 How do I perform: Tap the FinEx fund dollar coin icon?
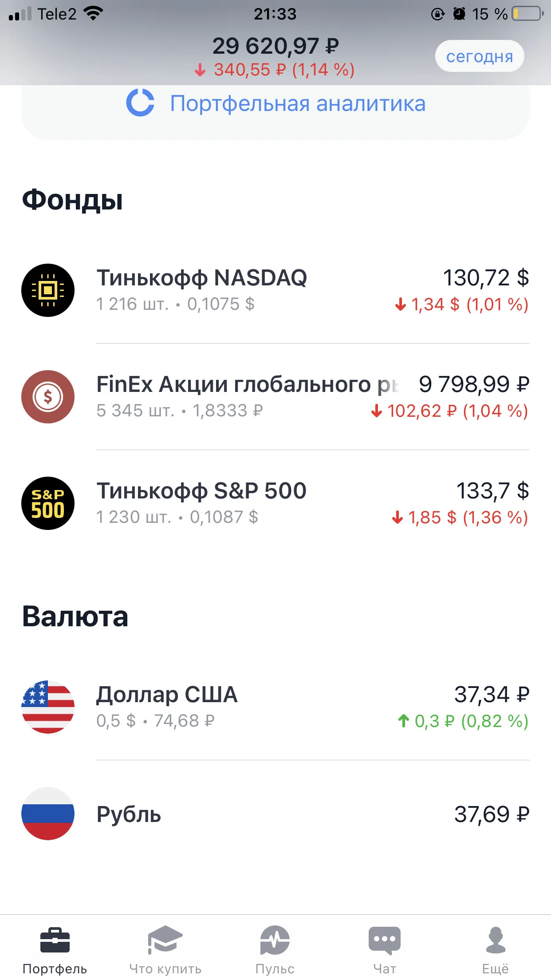[48, 397]
